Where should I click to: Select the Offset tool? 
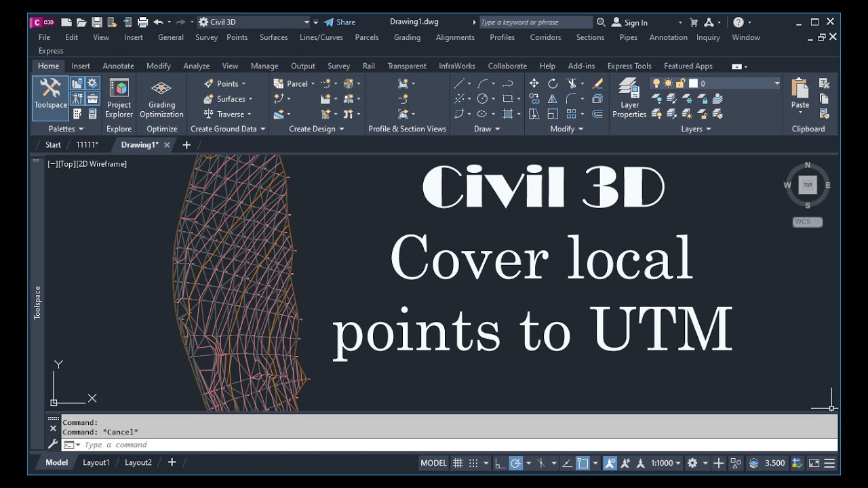[597, 114]
